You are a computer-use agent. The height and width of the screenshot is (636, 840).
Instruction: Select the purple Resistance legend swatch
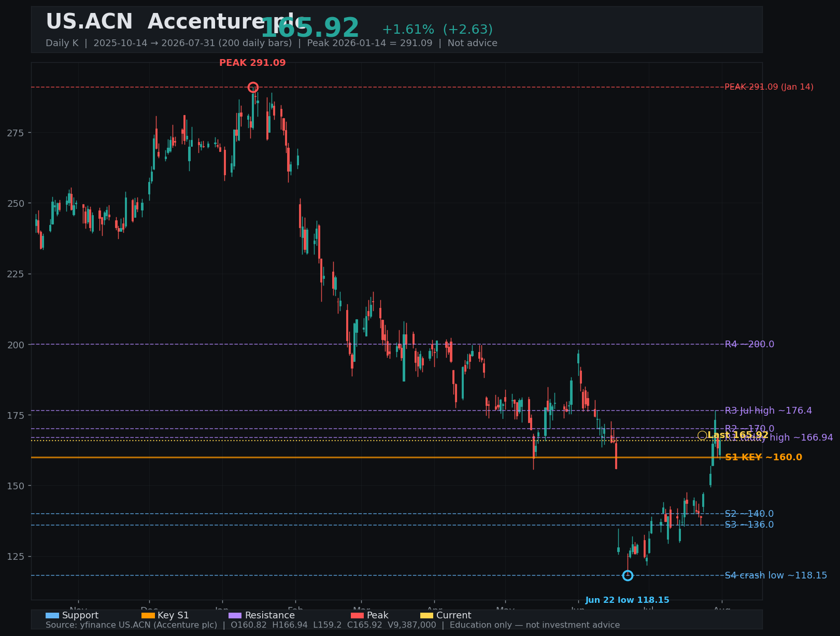pyautogui.click(x=235, y=615)
